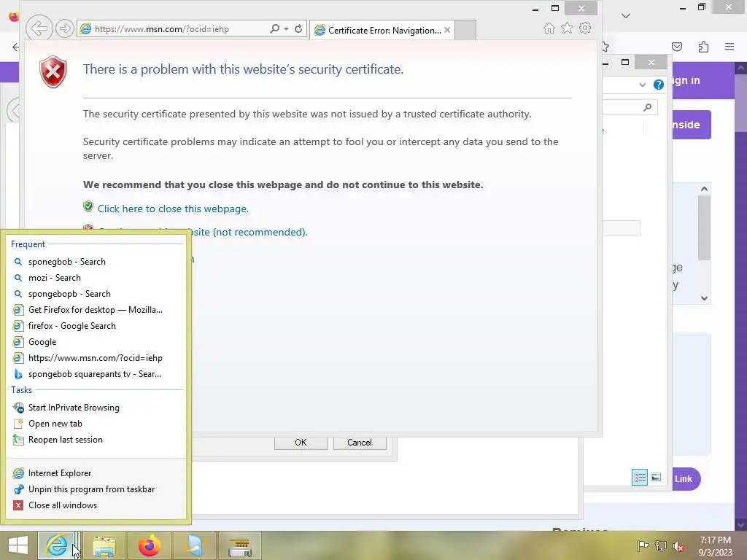The width and height of the screenshot is (747, 560).
Task: Open mozi - Search jump list entry
Action: pos(97,278)
